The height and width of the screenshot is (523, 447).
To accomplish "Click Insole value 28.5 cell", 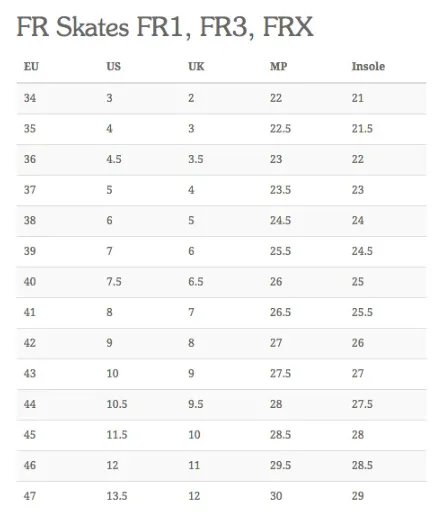I will click(362, 465).
